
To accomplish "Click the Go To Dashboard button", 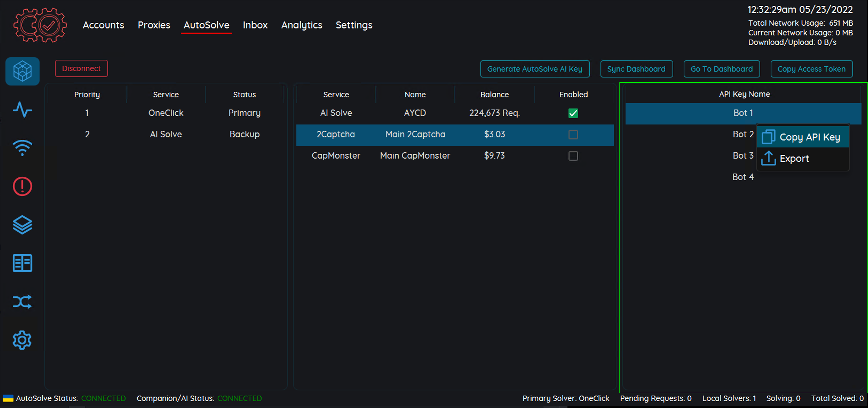I will (722, 69).
